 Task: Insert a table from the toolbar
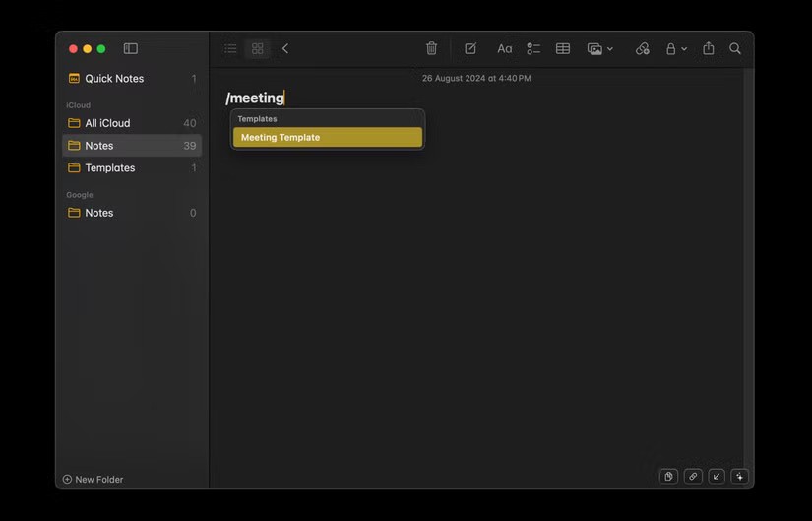click(563, 48)
